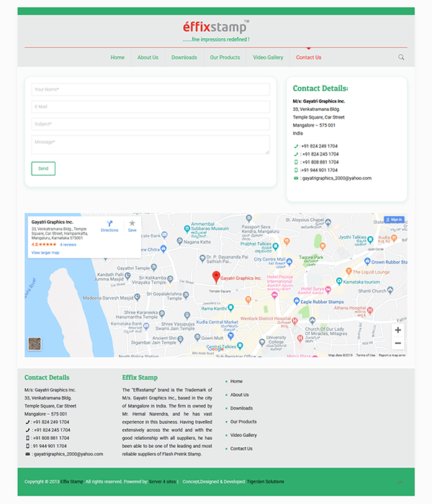
Task: Click Rama Kanthi marker on map
Action: (230, 308)
